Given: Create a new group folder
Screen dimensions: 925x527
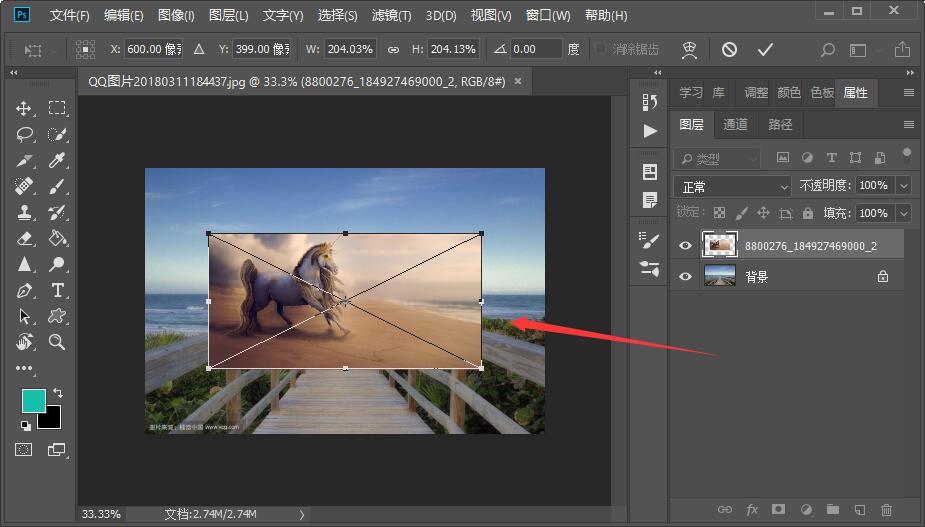Looking at the screenshot, I should [x=832, y=509].
